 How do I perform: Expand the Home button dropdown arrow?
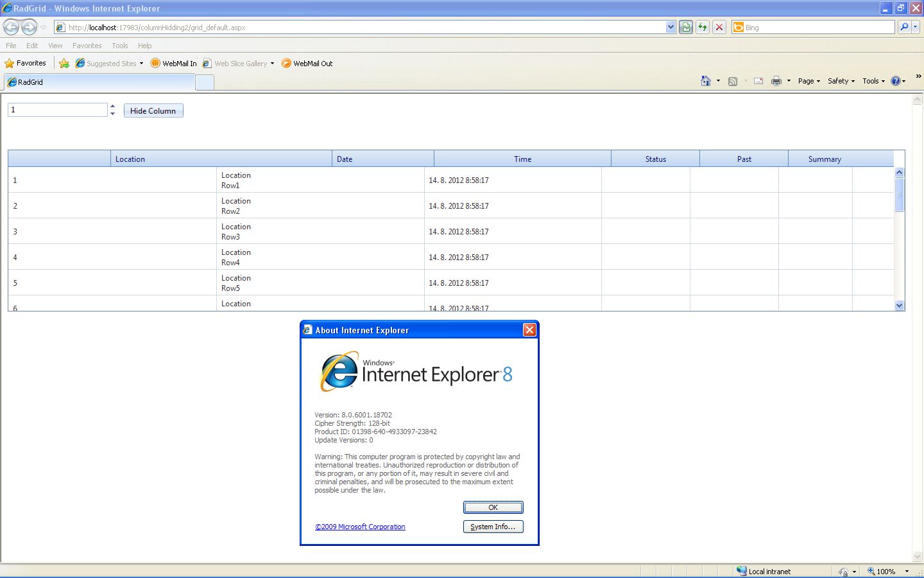pyautogui.click(x=718, y=81)
